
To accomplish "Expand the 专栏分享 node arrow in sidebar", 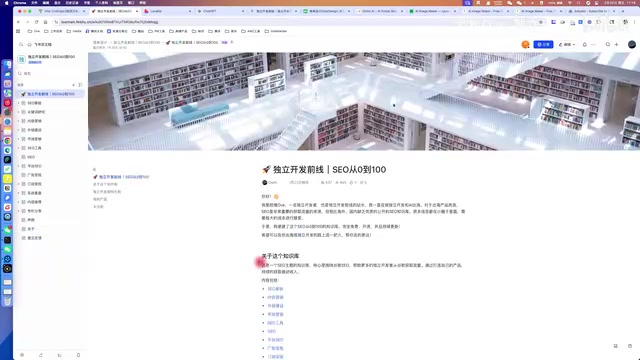I will pos(18,211).
